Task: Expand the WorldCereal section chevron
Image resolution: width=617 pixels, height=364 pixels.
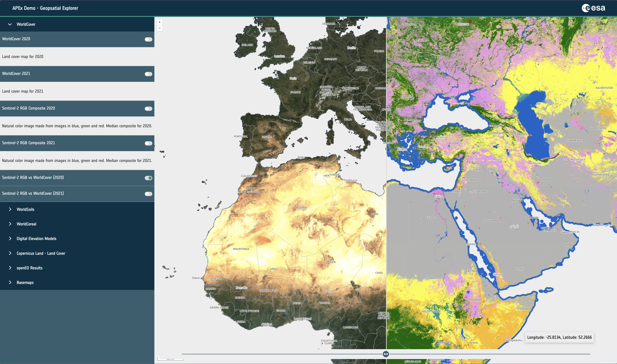Action: pyautogui.click(x=10, y=224)
